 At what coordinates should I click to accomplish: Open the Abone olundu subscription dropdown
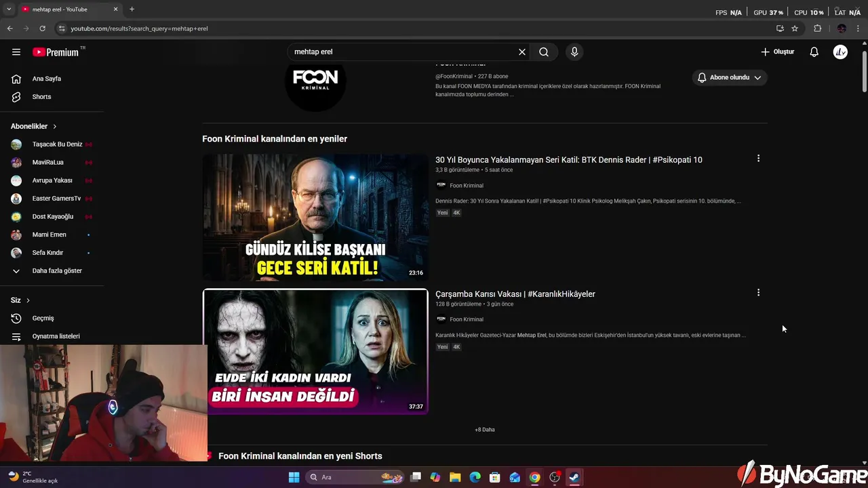click(730, 77)
